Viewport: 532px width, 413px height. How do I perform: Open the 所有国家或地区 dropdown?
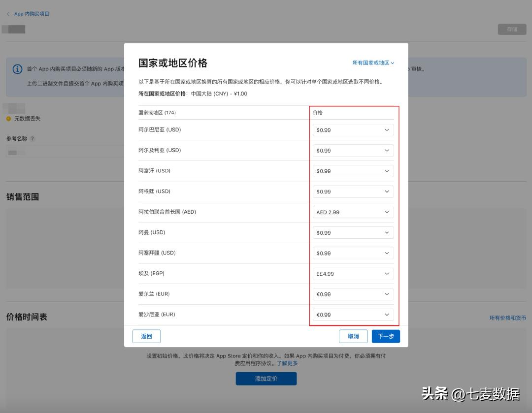(x=373, y=63)
